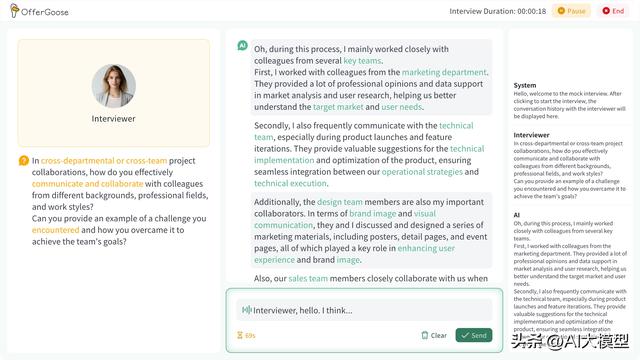Click the OfferGoose logo icon

[x=14, y=11]
